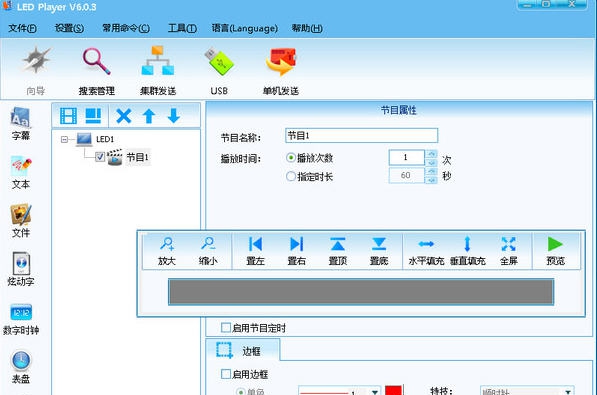597x395 pixels.
Task: Toggle the 节目1 checkbox in tree
Action: (x=100, y=157)
